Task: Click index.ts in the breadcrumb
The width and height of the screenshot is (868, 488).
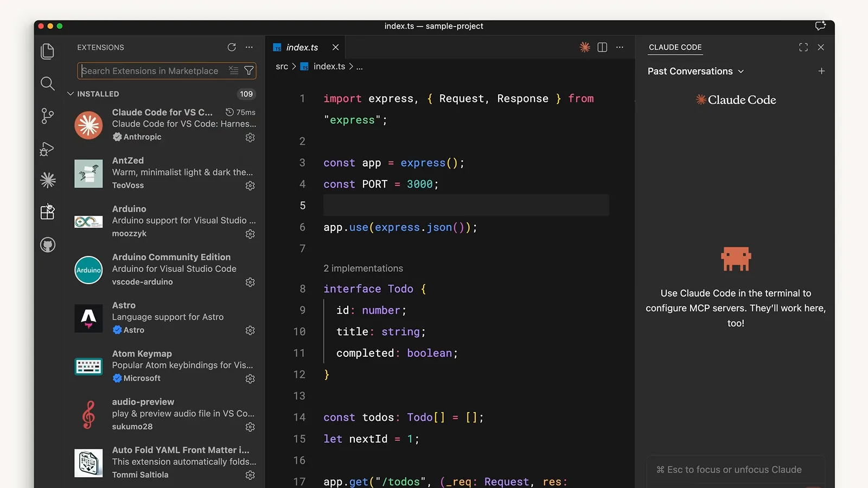Action: coord(329,66)
